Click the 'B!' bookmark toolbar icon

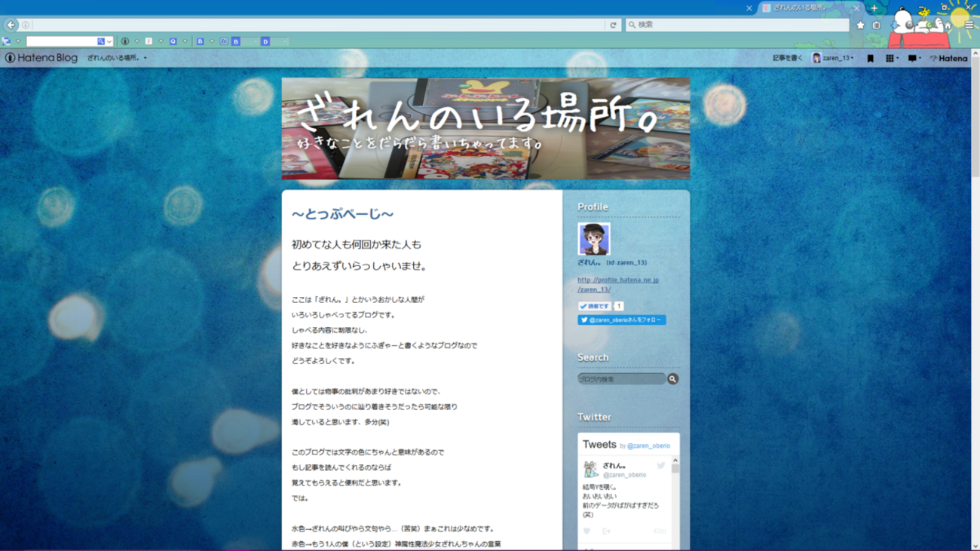(224, 41)
